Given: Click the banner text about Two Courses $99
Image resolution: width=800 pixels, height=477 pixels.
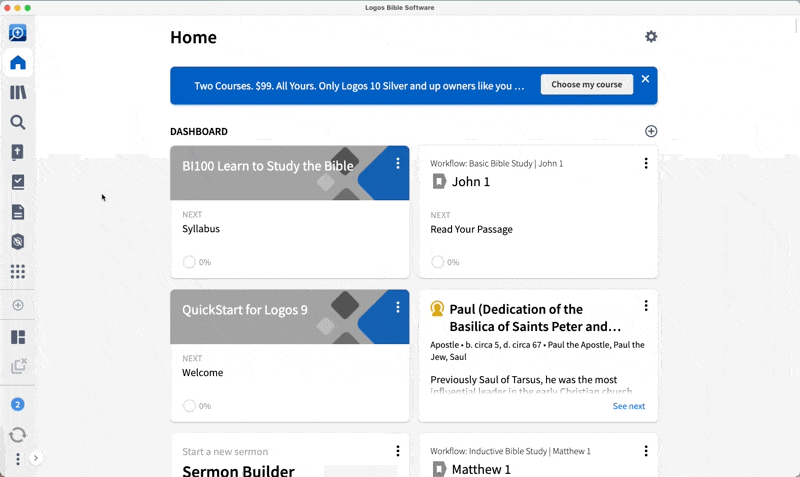Looking at the screenshot, I should 359,86.
